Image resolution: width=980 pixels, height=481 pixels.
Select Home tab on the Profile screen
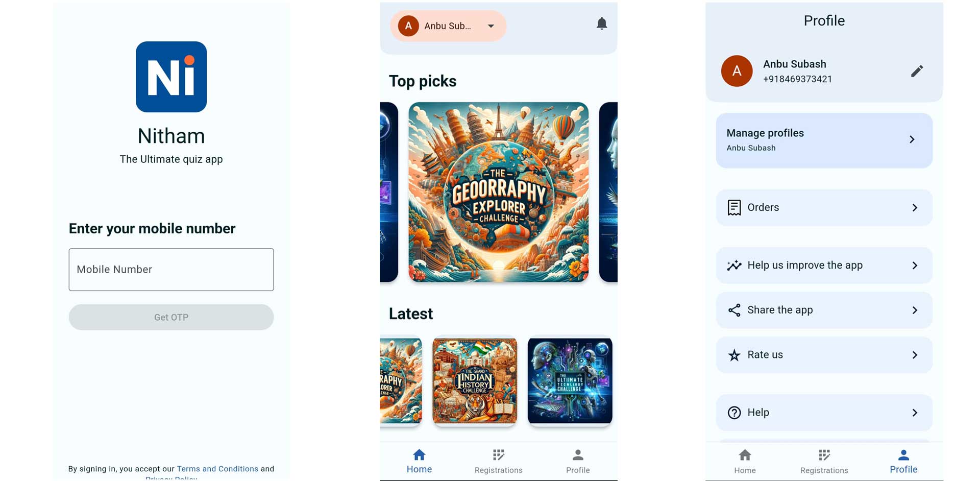pyautogui.click(x=745, y=462)
